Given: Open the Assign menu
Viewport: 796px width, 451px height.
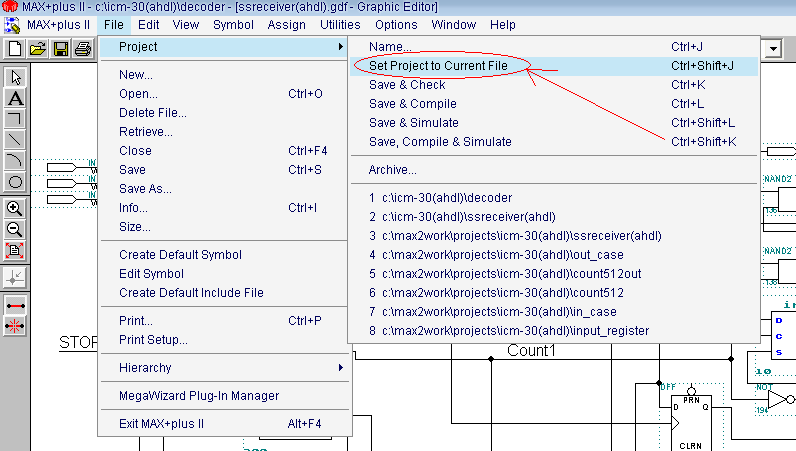Looking at the screenshot, I should point(287,25).
